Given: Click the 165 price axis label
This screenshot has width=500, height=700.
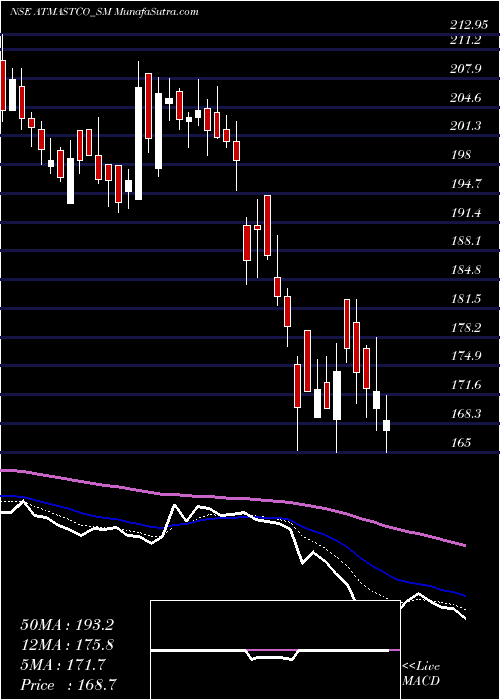Looking at the screenshot, I should [462, 442].
